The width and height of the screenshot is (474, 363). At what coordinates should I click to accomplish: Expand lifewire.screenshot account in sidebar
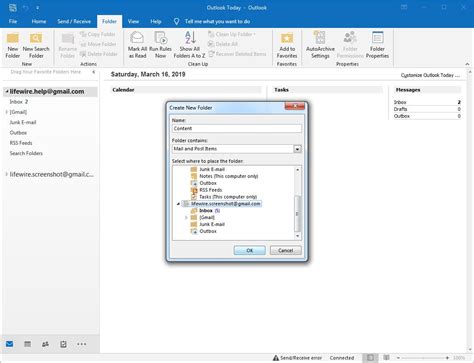pos(7,174)
